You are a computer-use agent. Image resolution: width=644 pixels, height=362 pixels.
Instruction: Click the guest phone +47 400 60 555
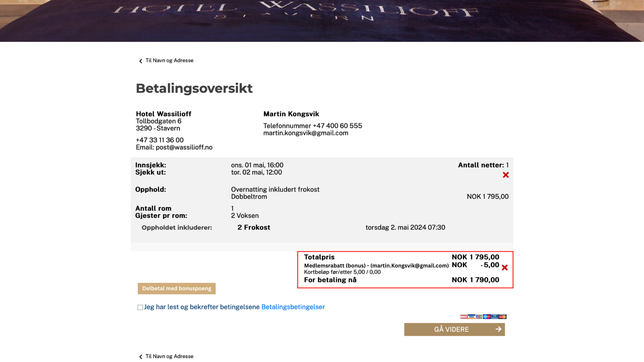pos(337,126)
